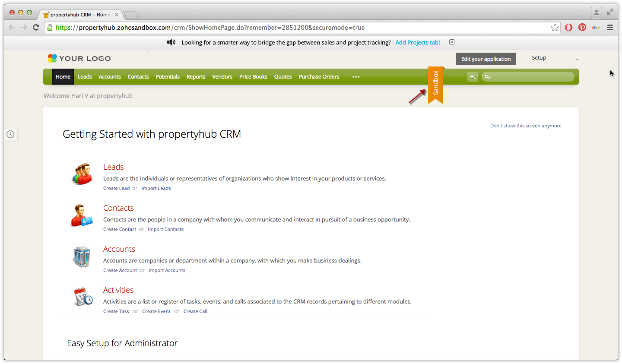This screenshot has height=364, width=622.
Task: Click the Contacts person card icon
Action: click(82, 215)
